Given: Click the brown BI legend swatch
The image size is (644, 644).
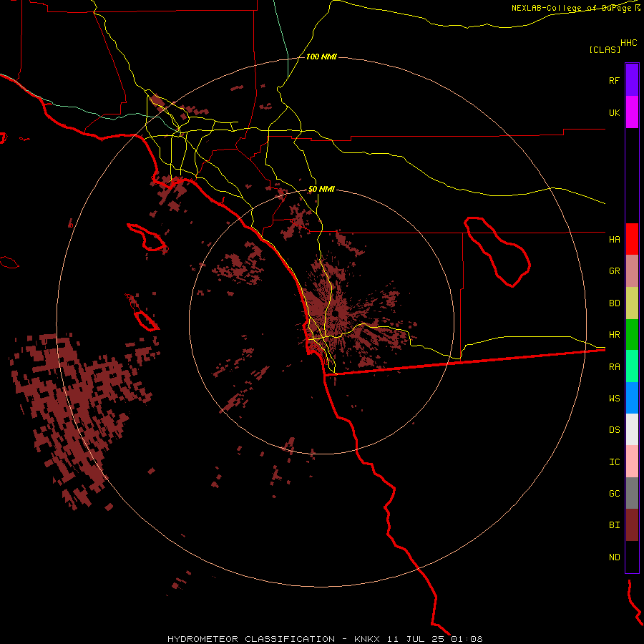Looking at the screenshot, I should (632, 525).
